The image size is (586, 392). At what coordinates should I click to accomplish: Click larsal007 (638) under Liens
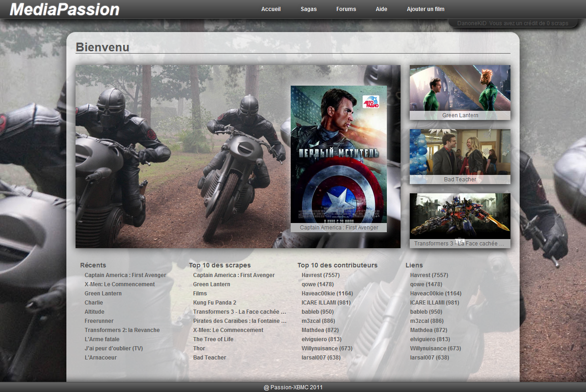point(429,358)
